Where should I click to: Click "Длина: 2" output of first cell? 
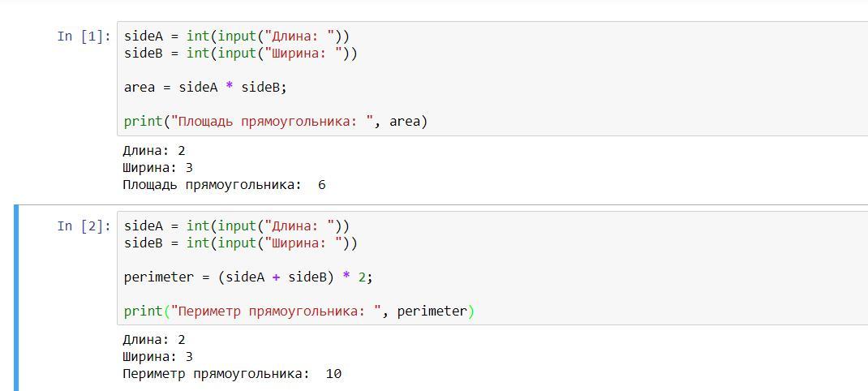pyautogui.click(x=154, y=151)
